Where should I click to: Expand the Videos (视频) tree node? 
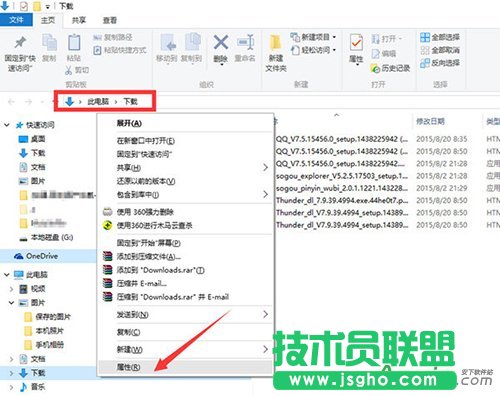pyautogui.click(x=12, y=289)
